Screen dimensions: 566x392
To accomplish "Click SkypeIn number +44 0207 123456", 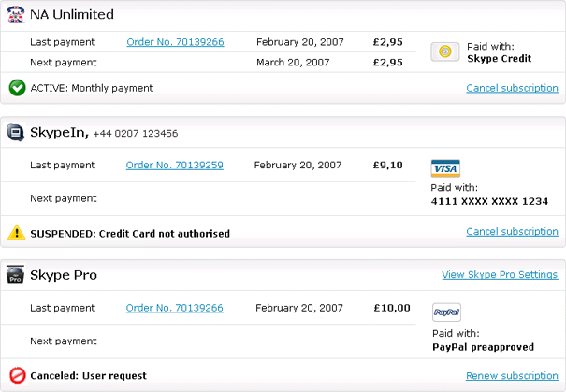I will pyautogui.click(x=136, y=134).
